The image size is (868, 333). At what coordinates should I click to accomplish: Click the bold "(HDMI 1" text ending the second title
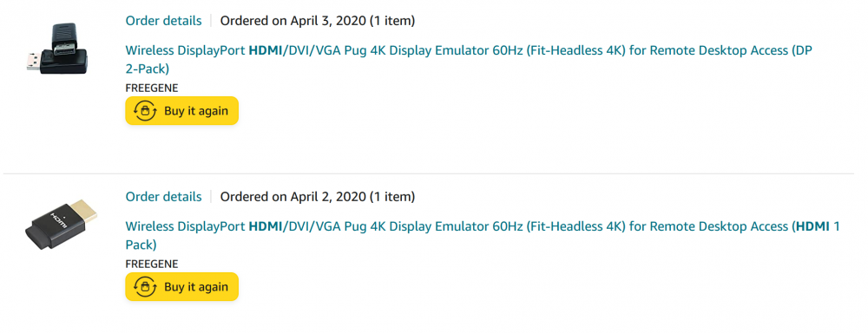[x=816, y=225]
